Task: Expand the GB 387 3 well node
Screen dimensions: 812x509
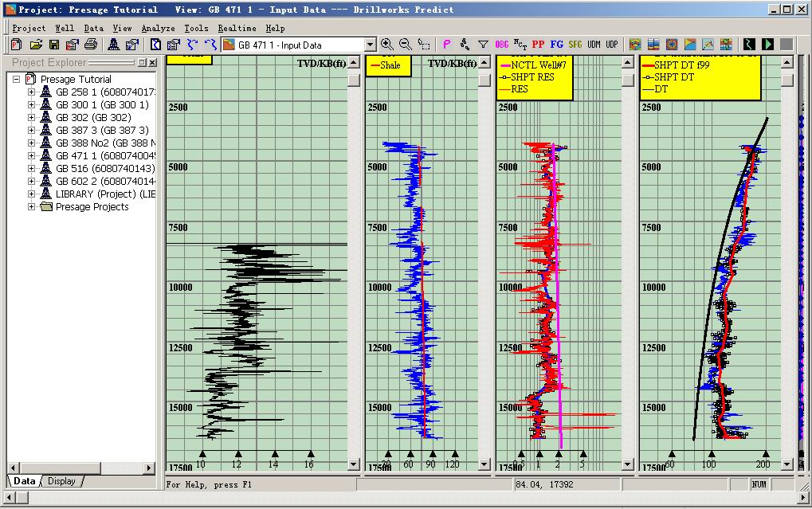Action: 32,130
